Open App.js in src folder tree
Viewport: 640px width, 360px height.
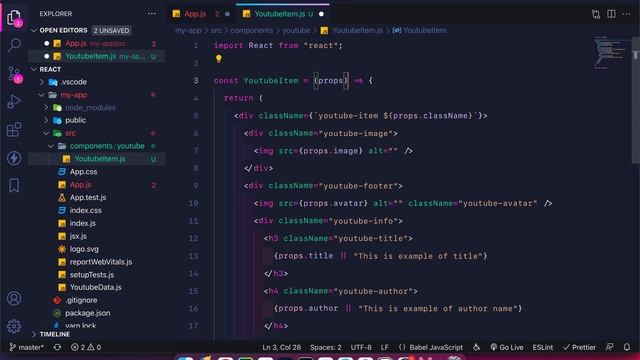click(80, 184)
